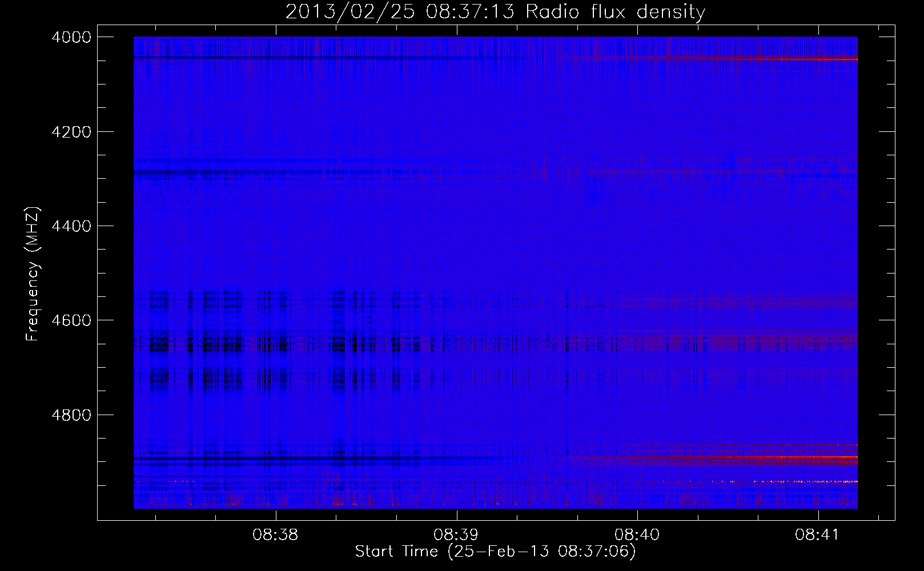Click the 4400 frequency tick label

click(71, 226)
